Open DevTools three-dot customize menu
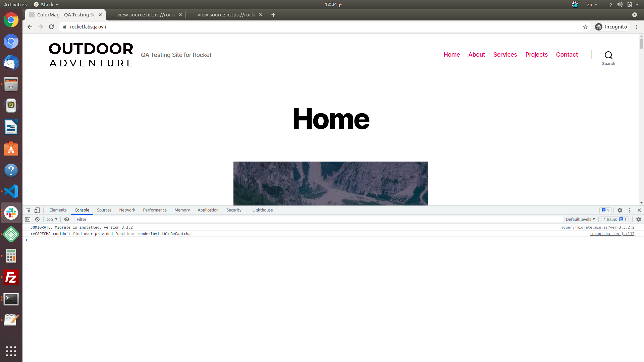Viewport: 644px width, 362px height. pos(630,210)
